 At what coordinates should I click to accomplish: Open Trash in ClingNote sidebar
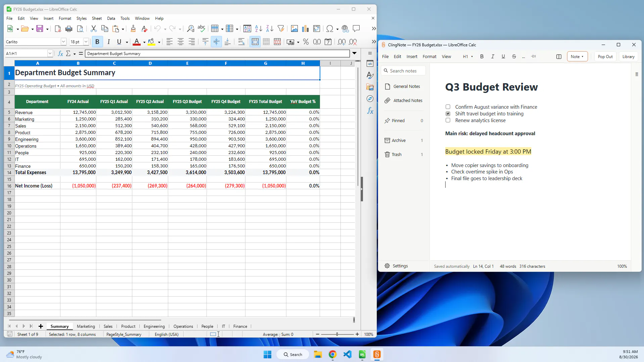click(404, 154)
